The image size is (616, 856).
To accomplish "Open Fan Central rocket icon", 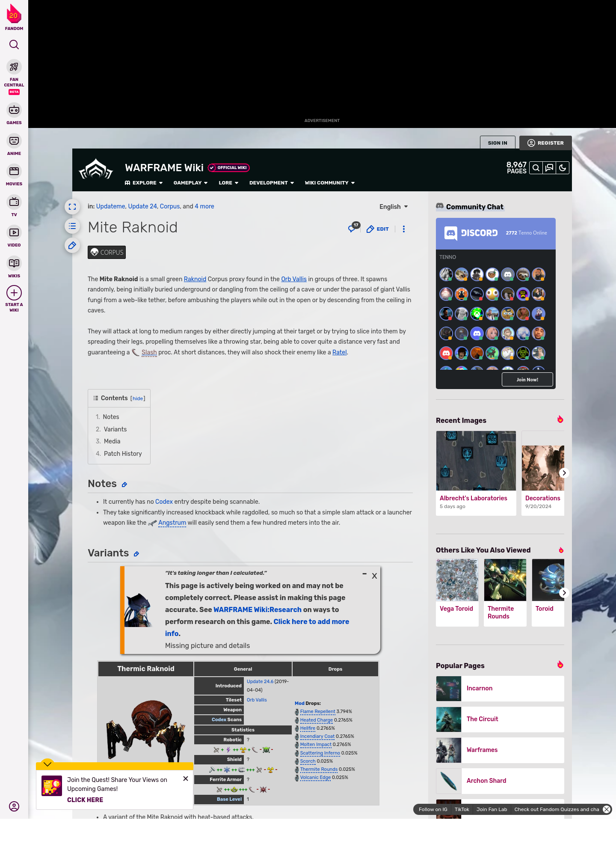I will click(x=14, y=67).
